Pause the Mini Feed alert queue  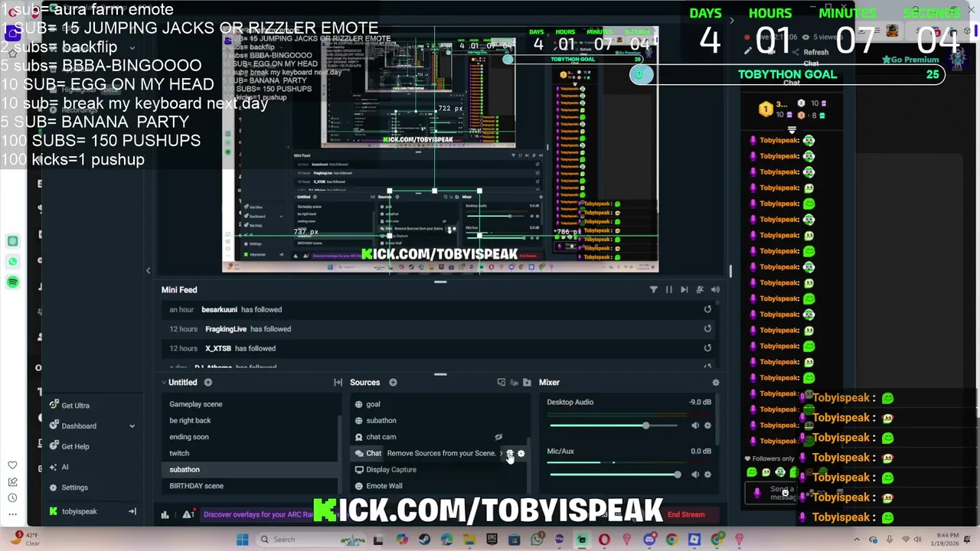coord(668,290)
